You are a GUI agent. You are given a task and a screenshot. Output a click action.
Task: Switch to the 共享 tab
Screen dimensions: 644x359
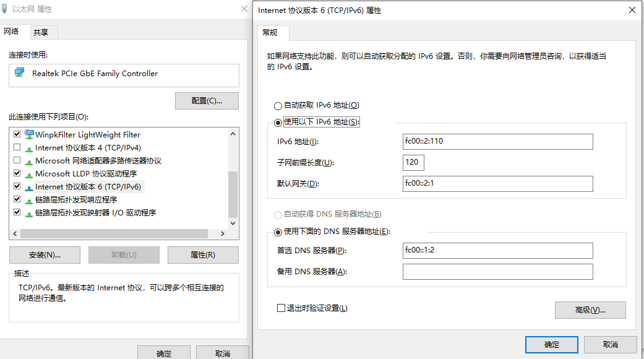(x=41, y=32)
